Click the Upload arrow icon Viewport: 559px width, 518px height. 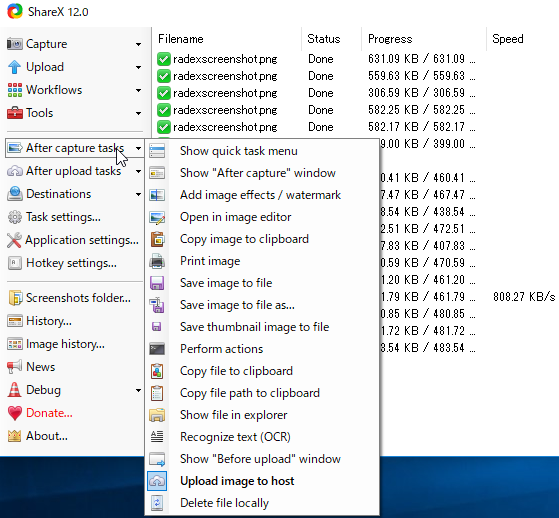[14, 67]
